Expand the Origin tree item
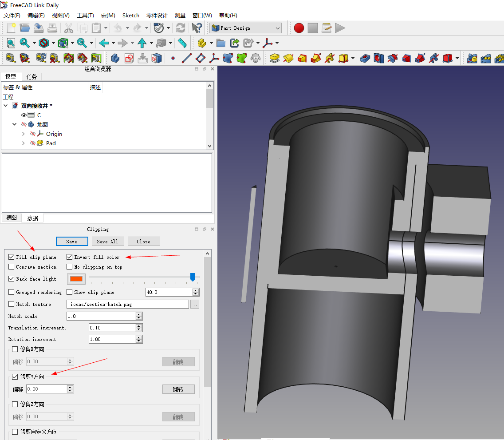This screenshot has width=504, height=440. point(24,134)
